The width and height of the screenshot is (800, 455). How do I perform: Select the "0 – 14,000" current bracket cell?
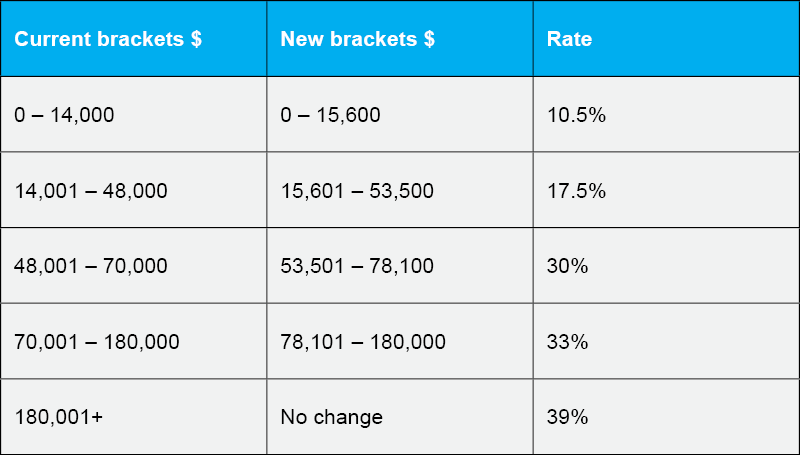click(x=65, y=115)
